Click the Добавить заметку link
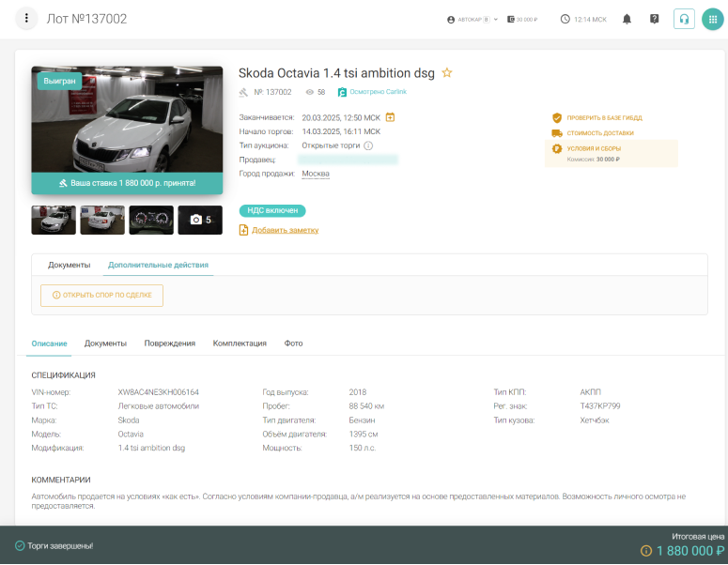The width and height of the screenshot is (728, 565). pyautogui.click(x=285, y=230)
